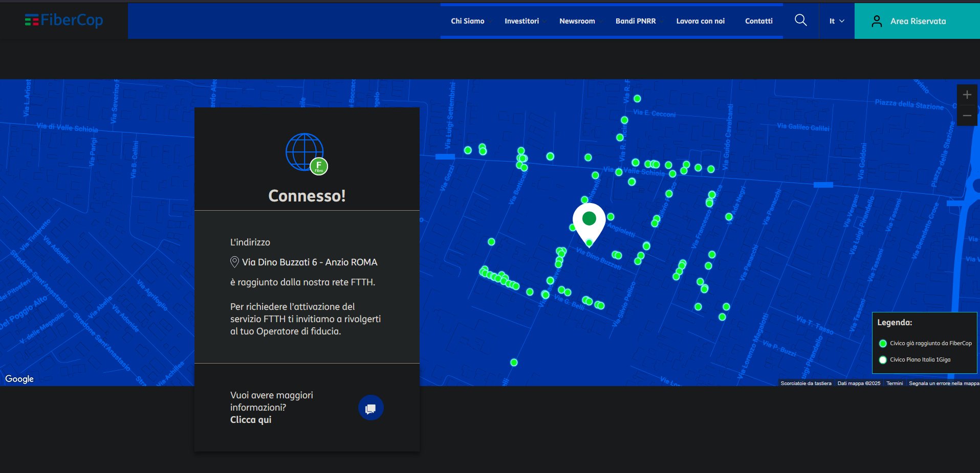Screen dimensions: 980x473
Task: Go to Area Riservata login
Action: click(917, 21)
